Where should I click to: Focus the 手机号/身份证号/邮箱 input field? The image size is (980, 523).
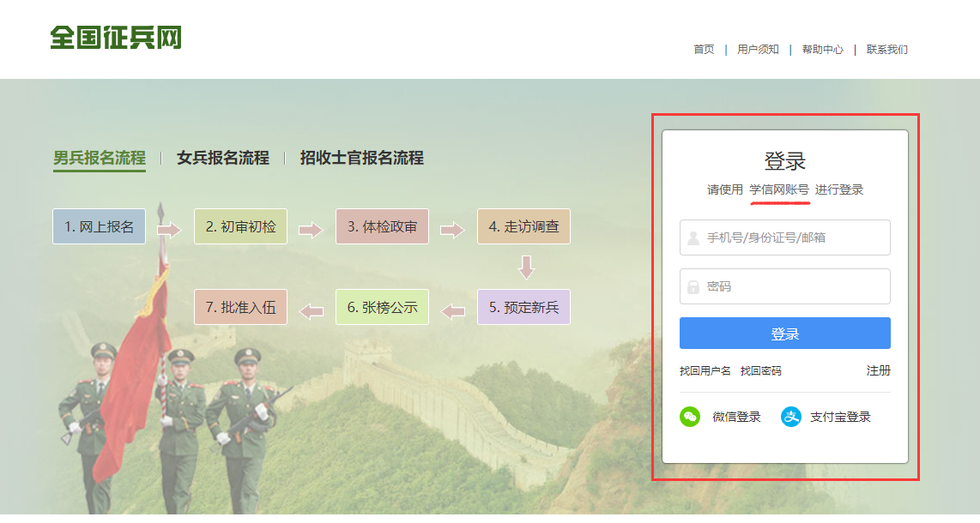point(794,237)
